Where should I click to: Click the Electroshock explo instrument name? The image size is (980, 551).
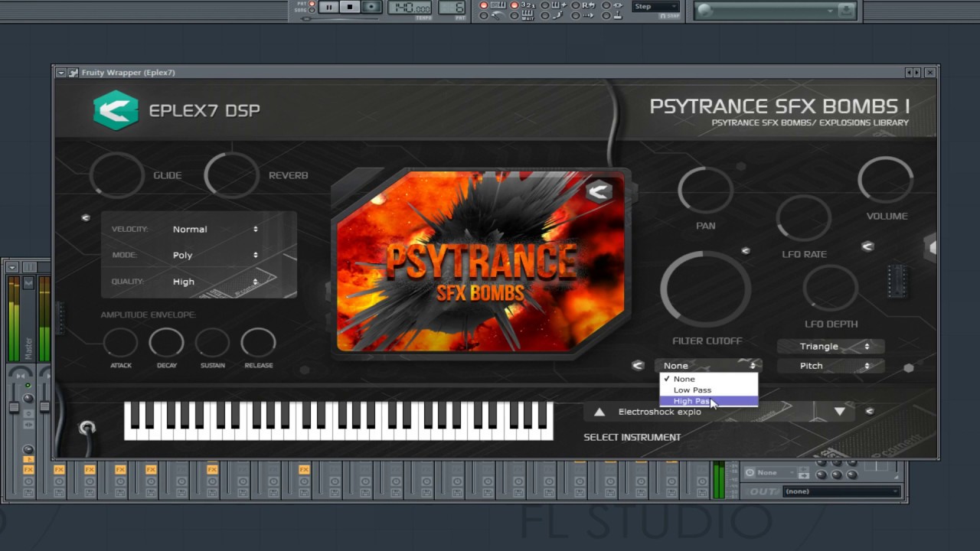(x=659, y=412)
